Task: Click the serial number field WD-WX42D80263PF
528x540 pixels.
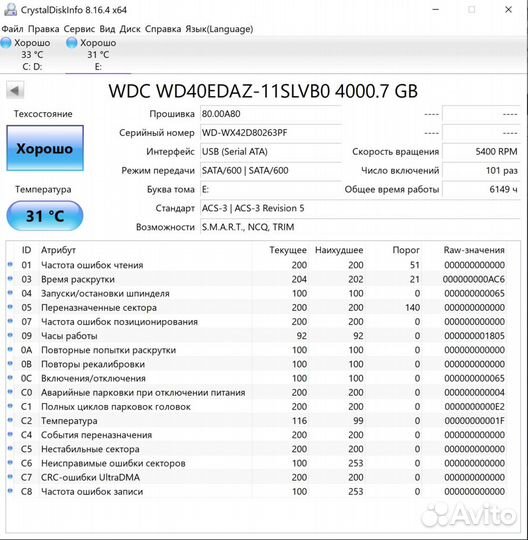Action: click(x=271, y=133)
